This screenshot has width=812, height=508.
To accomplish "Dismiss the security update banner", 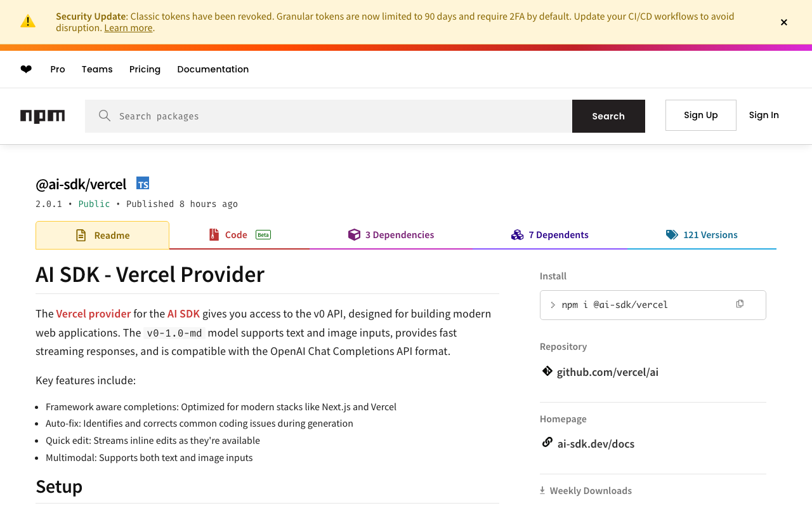I will pos(784,22).
